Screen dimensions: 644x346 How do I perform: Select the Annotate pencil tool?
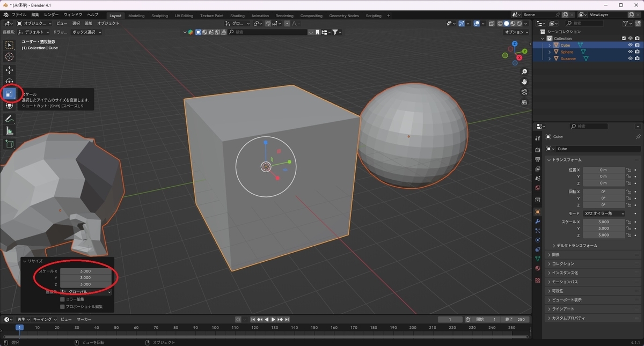10,119
